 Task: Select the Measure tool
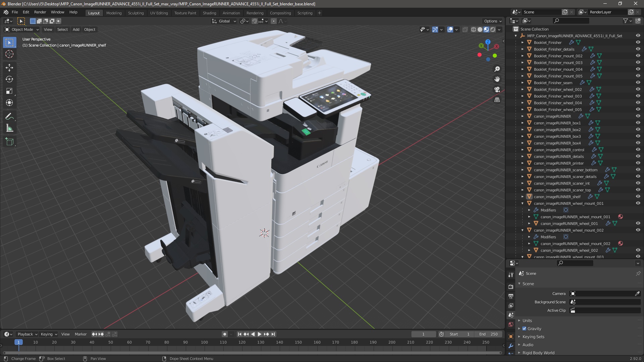(9, 128)
